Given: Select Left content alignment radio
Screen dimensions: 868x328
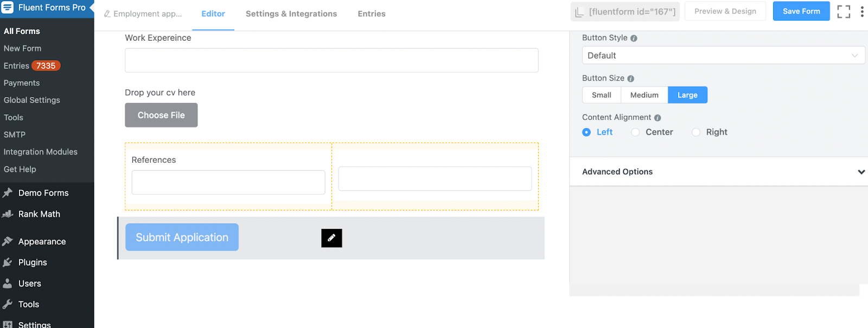Looking at the screenshot, I should (586, 132).
